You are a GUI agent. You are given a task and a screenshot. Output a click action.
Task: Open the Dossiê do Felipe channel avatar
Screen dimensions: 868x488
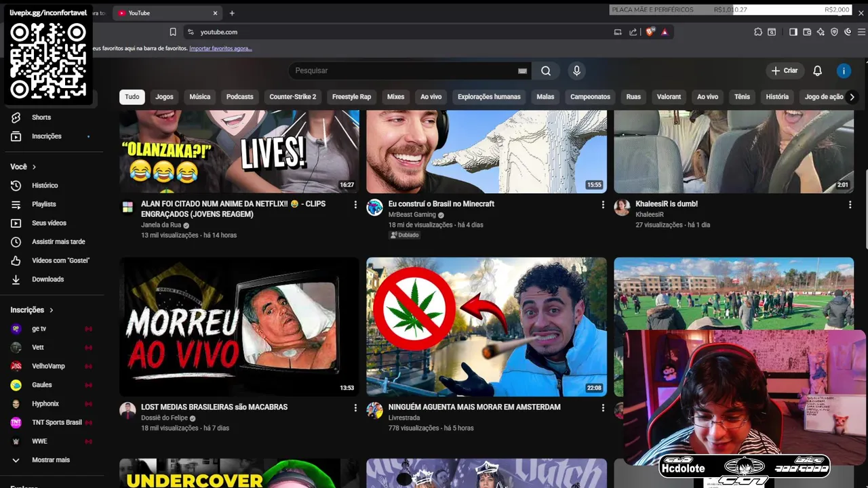pyautogui.click(x=127, y=410)
